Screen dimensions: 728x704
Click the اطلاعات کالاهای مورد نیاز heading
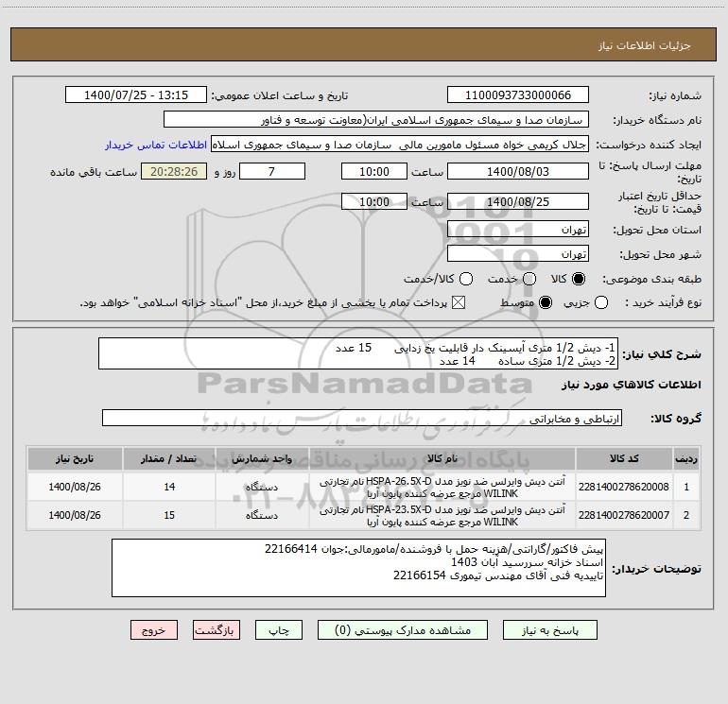pos(631,385)
